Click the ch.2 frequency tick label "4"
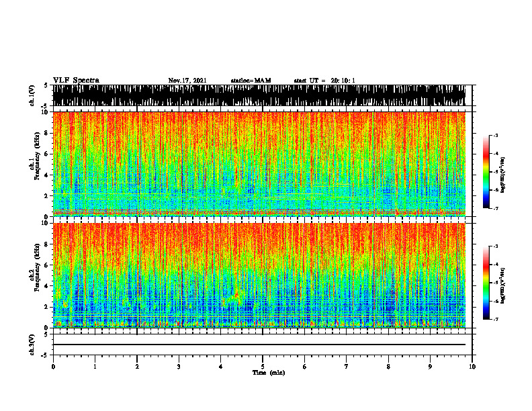Screen dimensions: 532x411 (x=46, y=286)
